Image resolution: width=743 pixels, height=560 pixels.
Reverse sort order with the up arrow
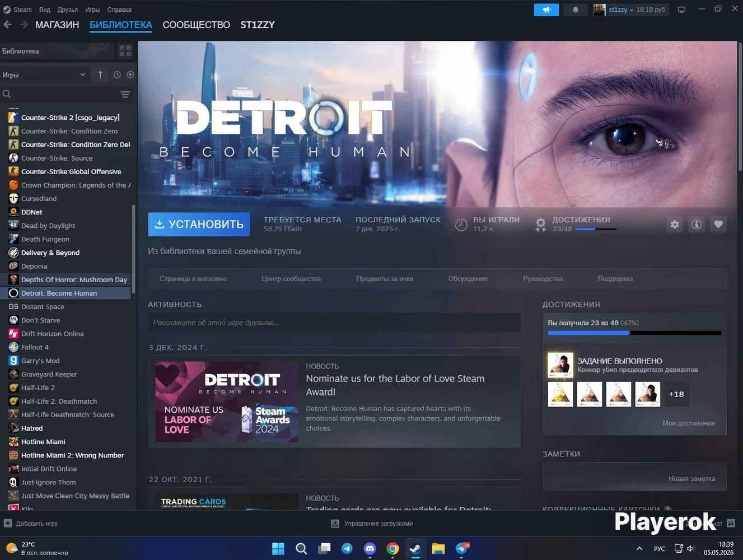100,74
